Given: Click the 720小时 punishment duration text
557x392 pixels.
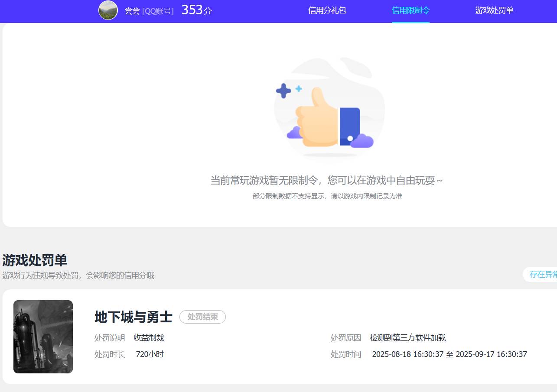Looking at the screenshot, I should click(x=150, y=354).
